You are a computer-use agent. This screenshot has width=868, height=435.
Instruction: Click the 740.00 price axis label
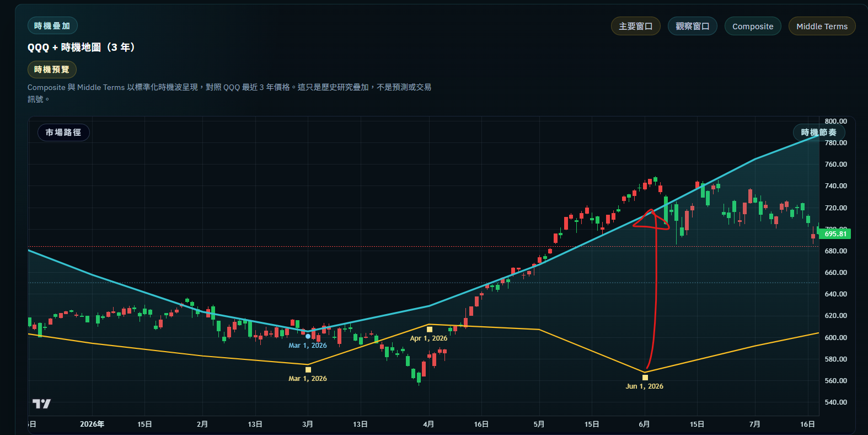point(836,186)
